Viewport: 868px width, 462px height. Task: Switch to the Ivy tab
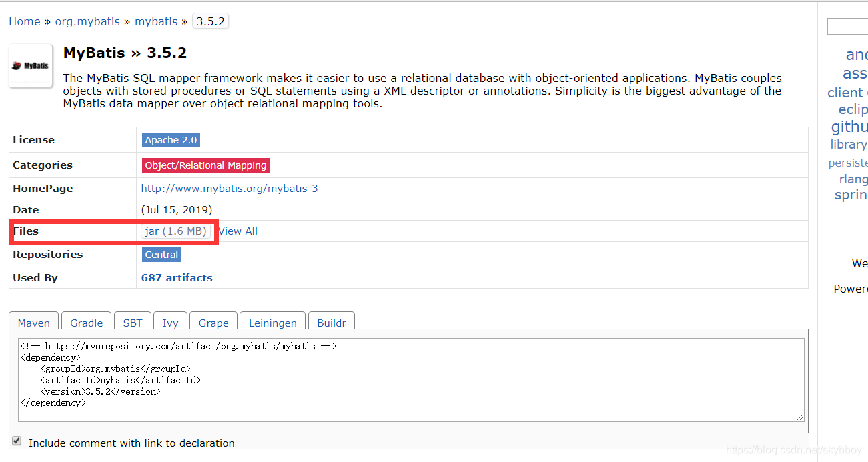coord(170,321)
